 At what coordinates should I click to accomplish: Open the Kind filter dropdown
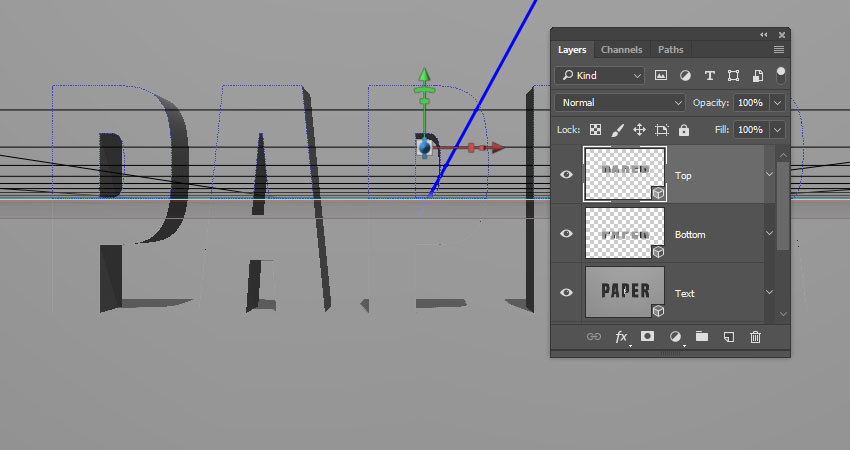600,75
